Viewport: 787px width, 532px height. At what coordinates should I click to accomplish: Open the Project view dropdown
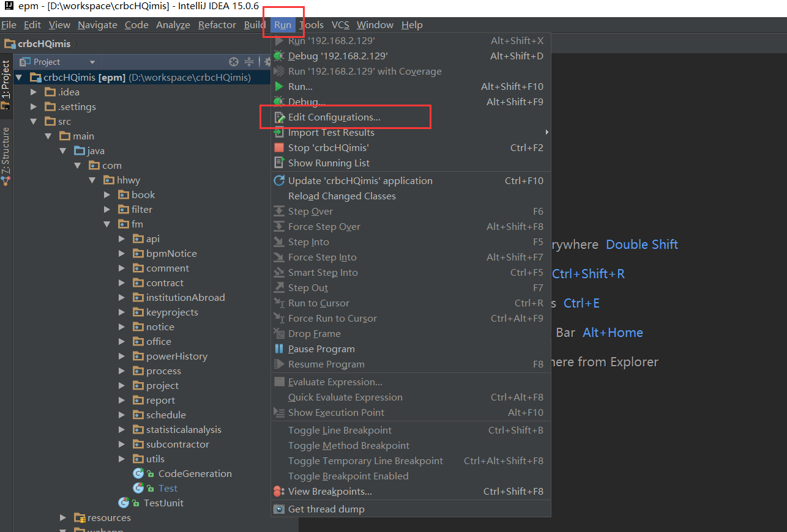92,62
